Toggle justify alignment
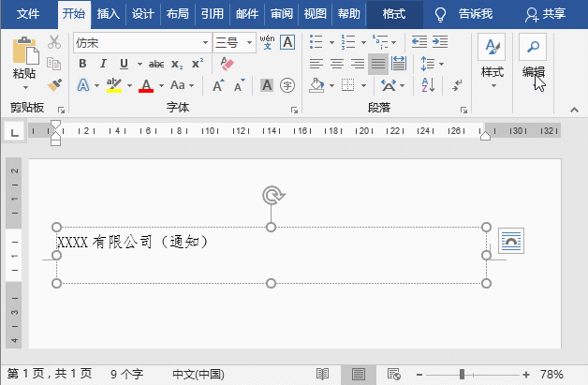The width and height of the screenshot is (588, 385). [377, 64]
